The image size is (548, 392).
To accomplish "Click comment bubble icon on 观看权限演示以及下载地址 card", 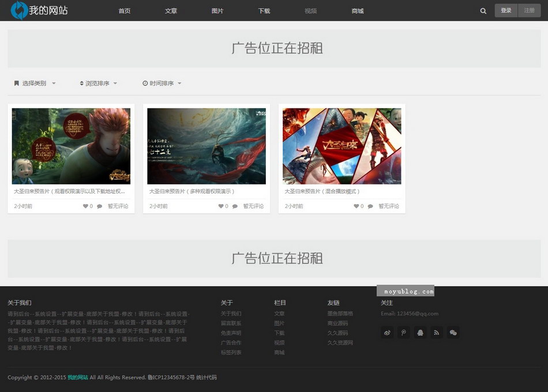I will point(100,206).
